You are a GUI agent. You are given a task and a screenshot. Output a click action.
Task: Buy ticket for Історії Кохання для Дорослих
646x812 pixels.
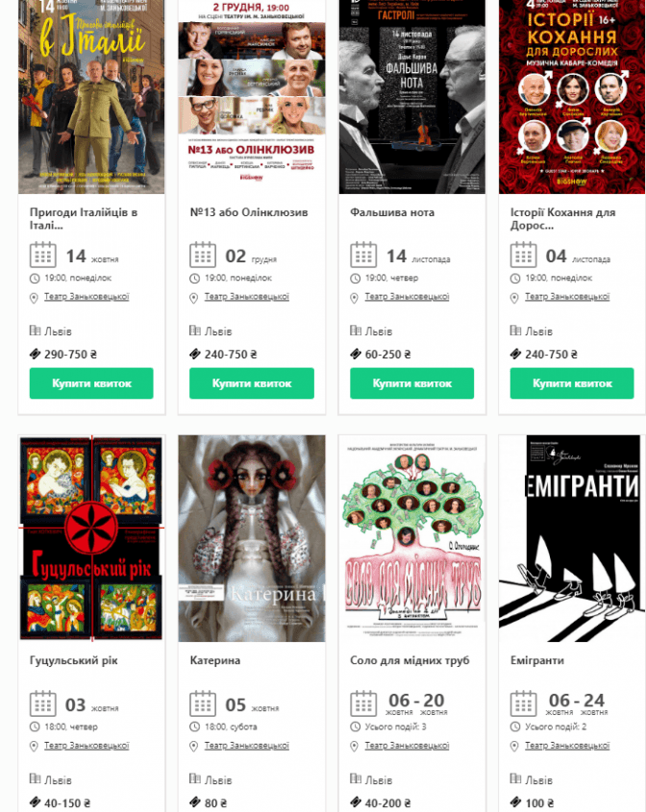[572, 383]
